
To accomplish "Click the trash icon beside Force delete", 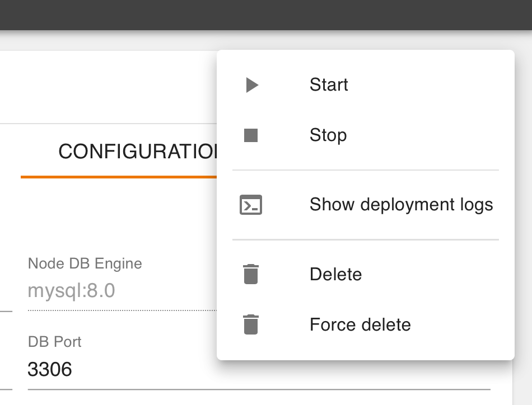I will tap(252, 324).
